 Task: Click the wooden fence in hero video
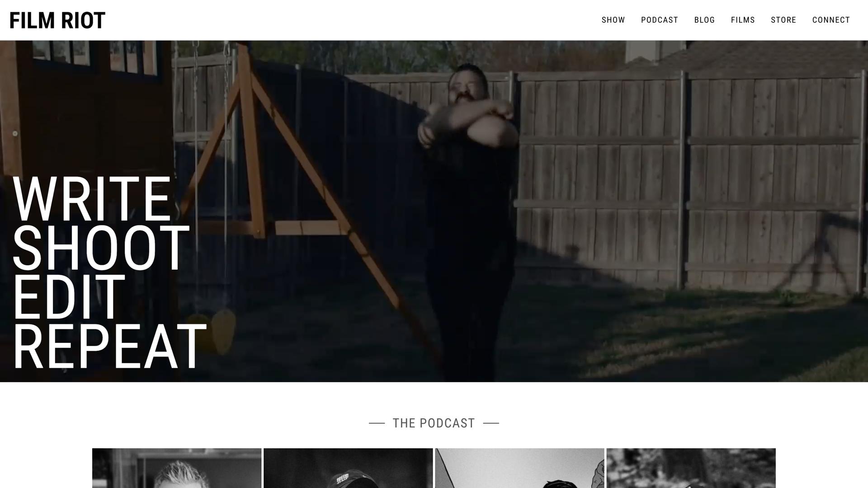(687, 181)
